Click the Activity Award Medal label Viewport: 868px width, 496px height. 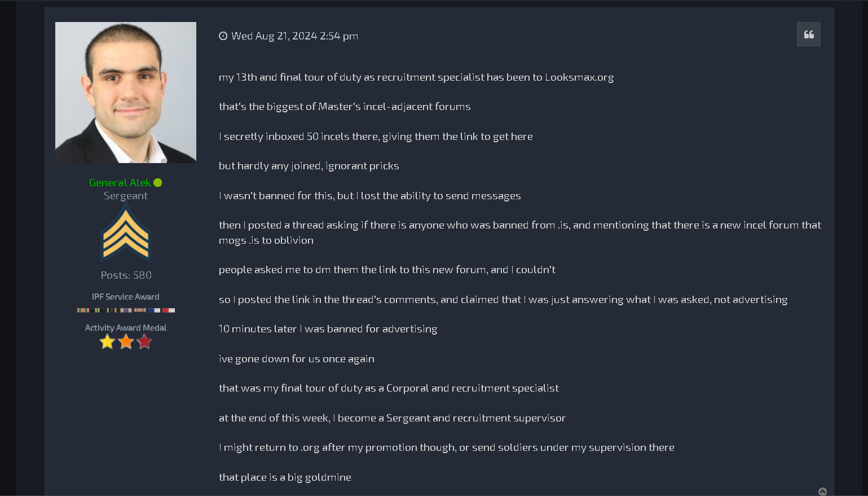(126, 328)
